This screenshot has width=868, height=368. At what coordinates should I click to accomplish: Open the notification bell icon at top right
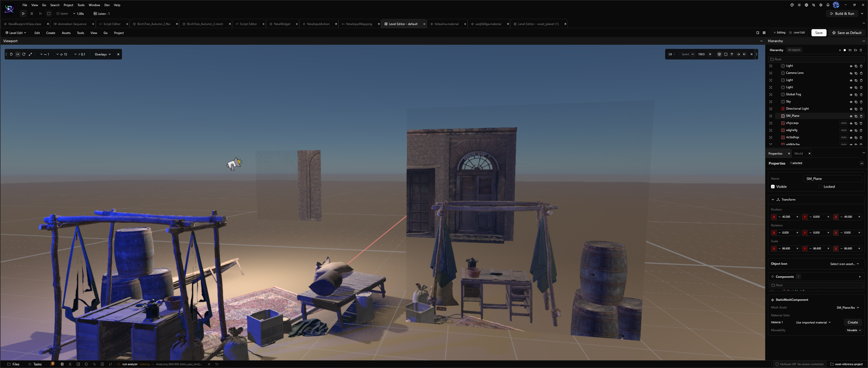[828, 5]
